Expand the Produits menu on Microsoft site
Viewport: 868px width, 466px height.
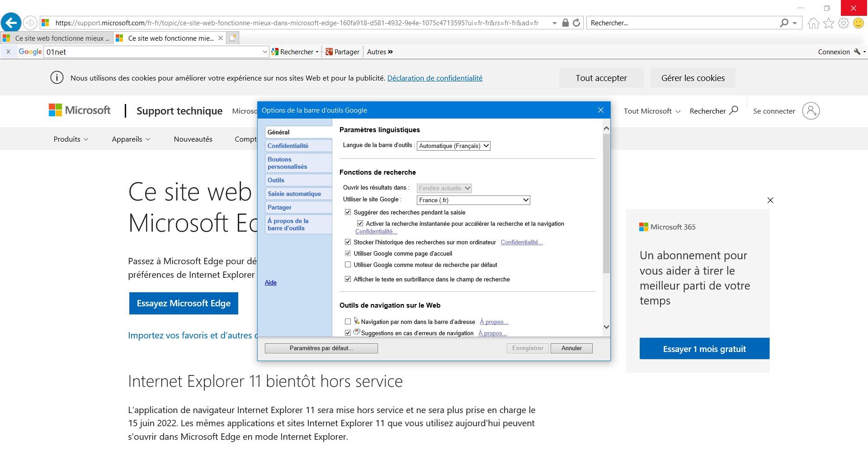(71, 139)
